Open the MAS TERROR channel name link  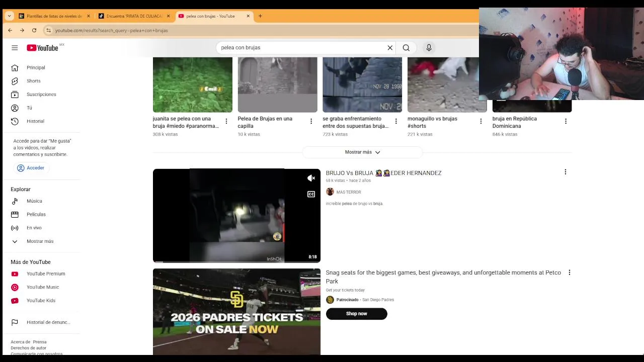349,192
